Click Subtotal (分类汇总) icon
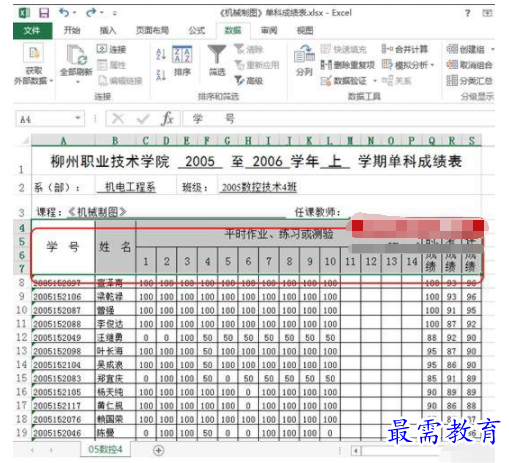Viewport: 509px width, 463px height. point(452,80)
